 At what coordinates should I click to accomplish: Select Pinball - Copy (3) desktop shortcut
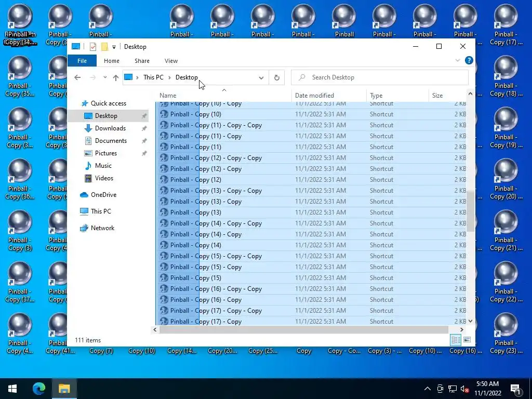click(20, 231)
